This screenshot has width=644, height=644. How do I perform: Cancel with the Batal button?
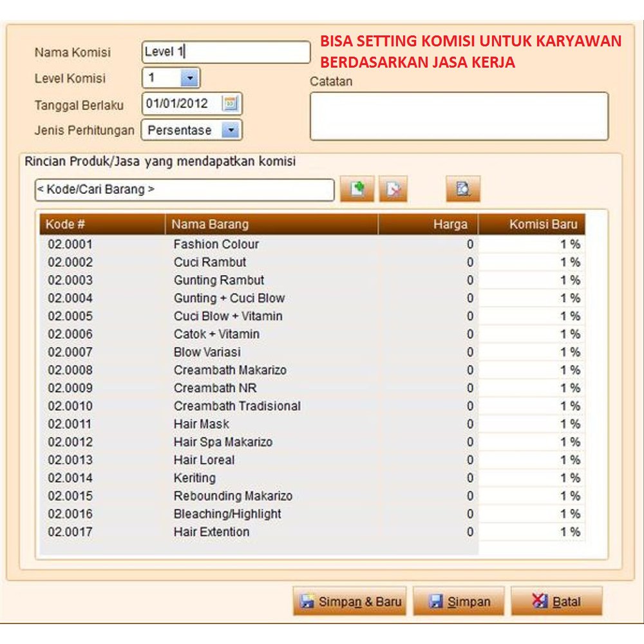(556, 601)
